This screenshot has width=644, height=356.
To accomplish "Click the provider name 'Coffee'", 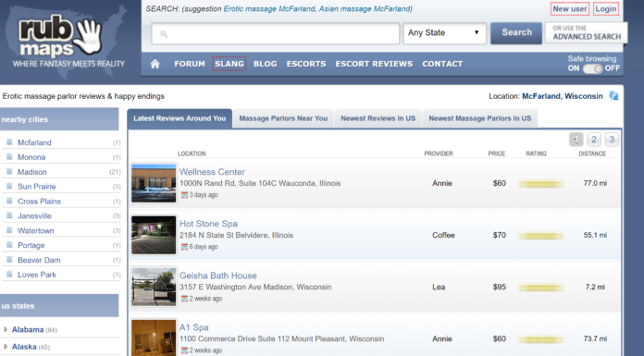I will click(443, 235).
